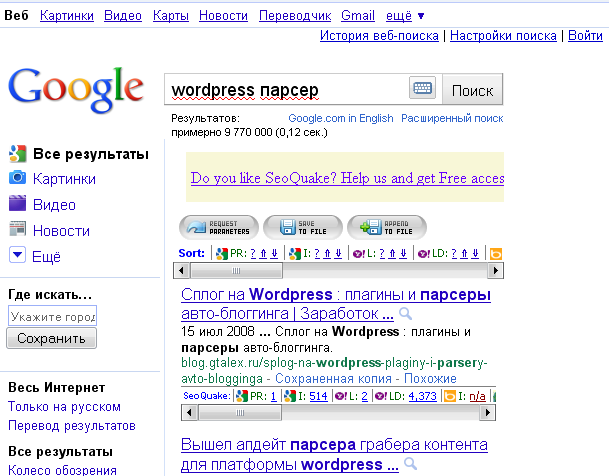Open Сохраненная копия of the first result
Viewport: 609px width, 476px height.
[x=333, y=378]
